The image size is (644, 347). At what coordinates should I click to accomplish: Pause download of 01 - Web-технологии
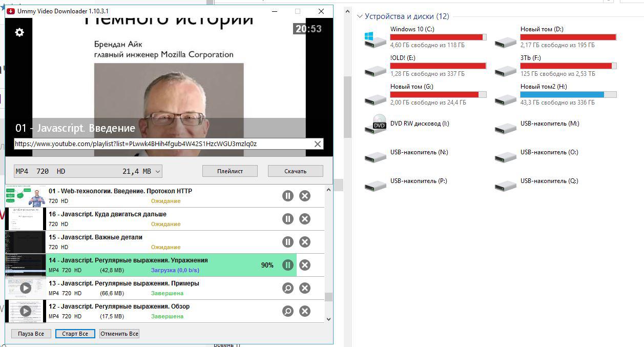pos(288,196)
